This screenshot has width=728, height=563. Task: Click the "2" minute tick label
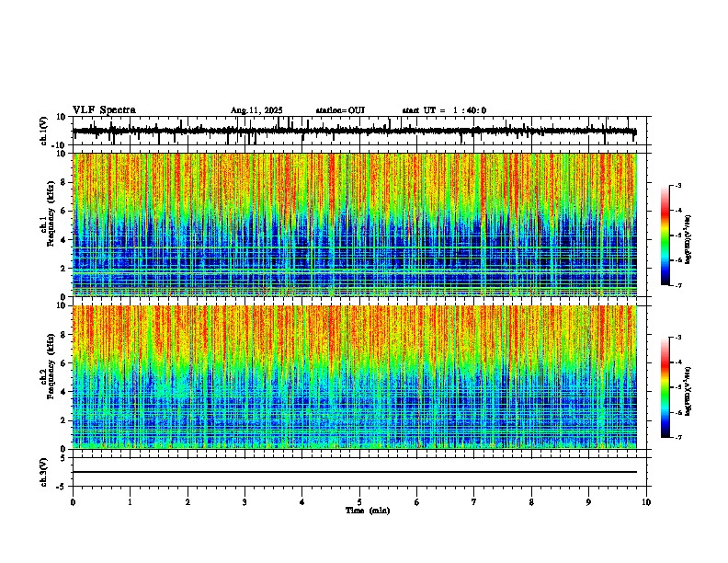[188, 502]
